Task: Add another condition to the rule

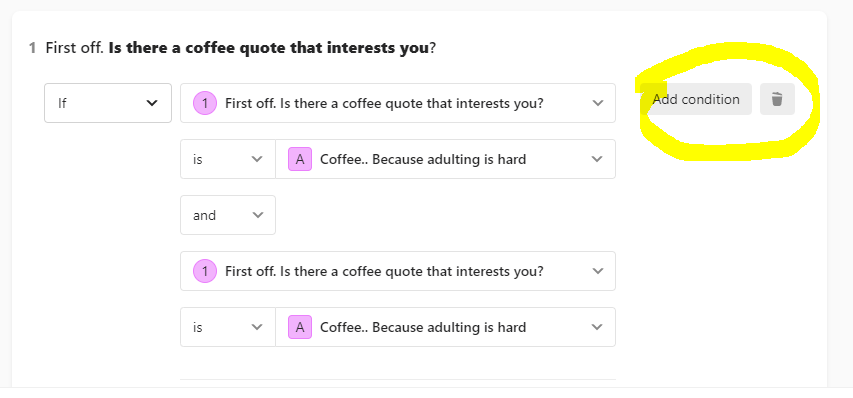Action: coord(696,99)
